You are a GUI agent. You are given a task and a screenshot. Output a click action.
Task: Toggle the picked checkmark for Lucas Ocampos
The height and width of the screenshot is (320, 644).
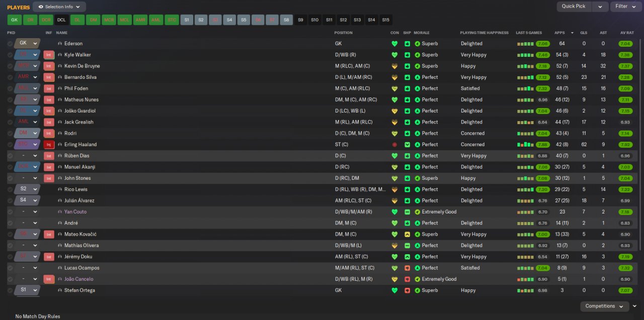click(10, 268)
